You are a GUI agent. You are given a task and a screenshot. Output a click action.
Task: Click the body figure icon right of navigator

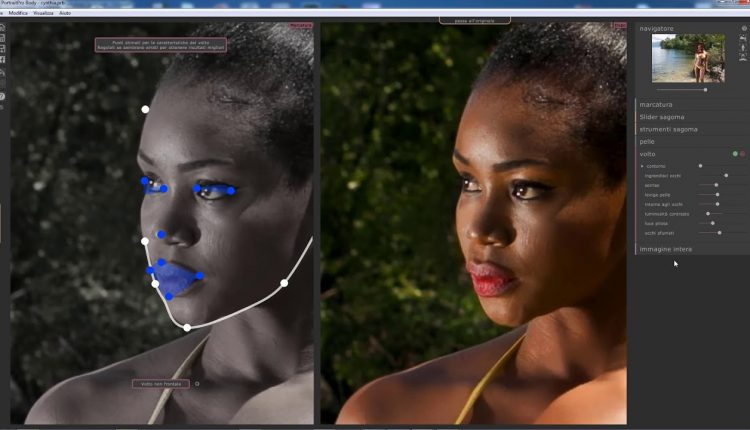pos(743,48)
